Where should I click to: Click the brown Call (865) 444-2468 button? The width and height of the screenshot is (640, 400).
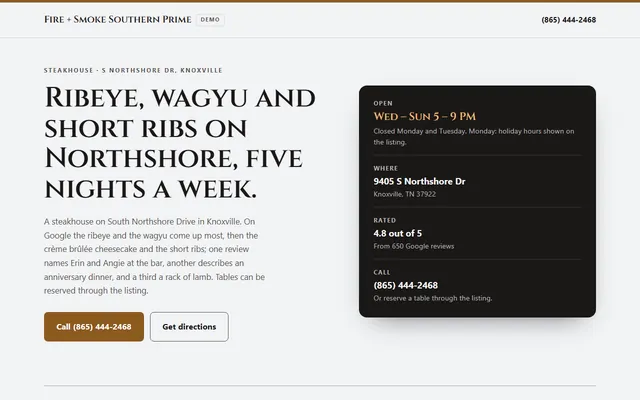pos(94,327)
